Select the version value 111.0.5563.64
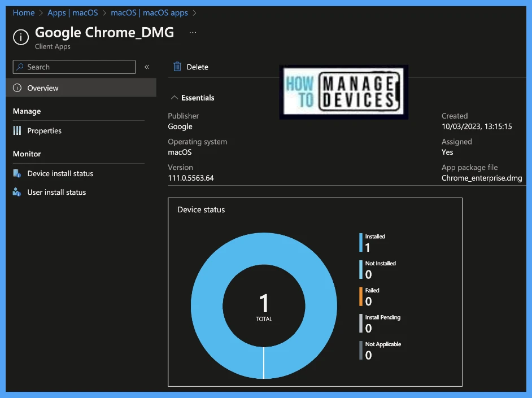 coord(191,178)
